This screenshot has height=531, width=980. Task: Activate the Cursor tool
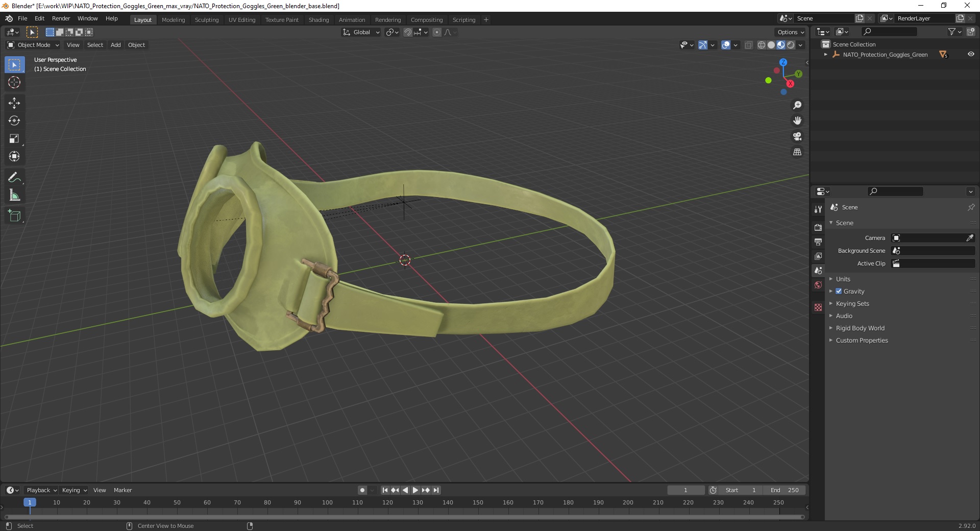point(14,82)
